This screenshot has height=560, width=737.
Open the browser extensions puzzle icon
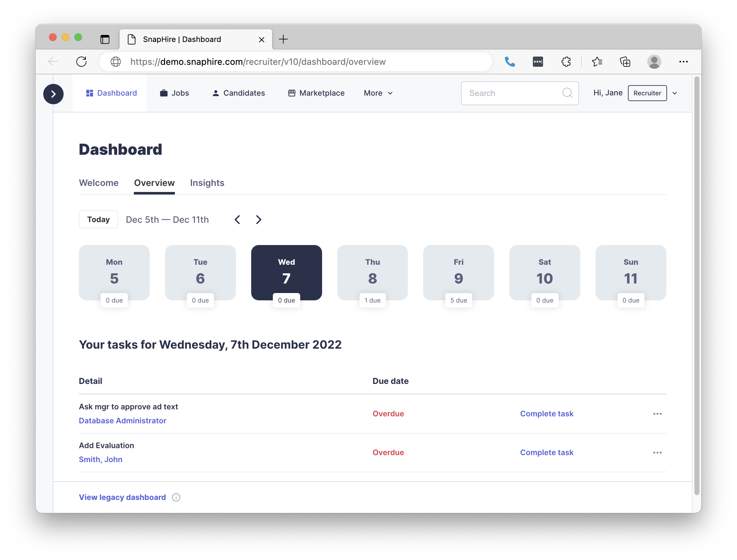tap(566, 62)
